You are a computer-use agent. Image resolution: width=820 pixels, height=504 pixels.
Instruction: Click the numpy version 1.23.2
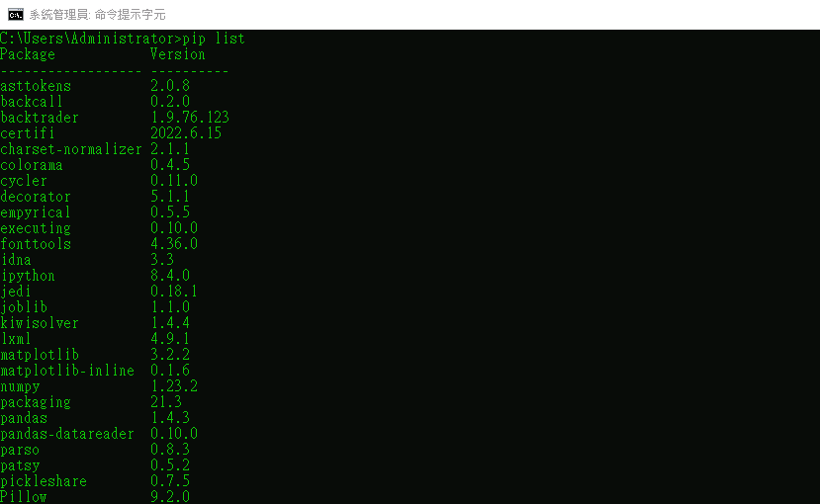tap(174, 386)
